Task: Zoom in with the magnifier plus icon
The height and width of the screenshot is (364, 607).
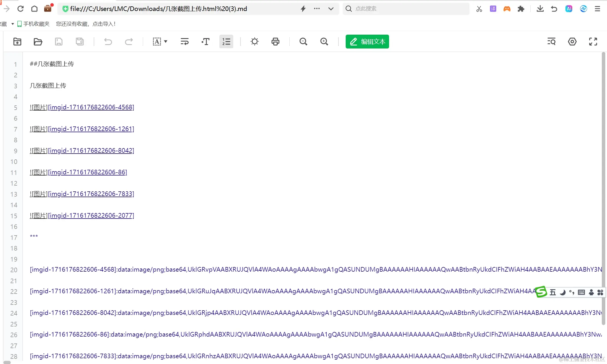Action: coord(324,42)
